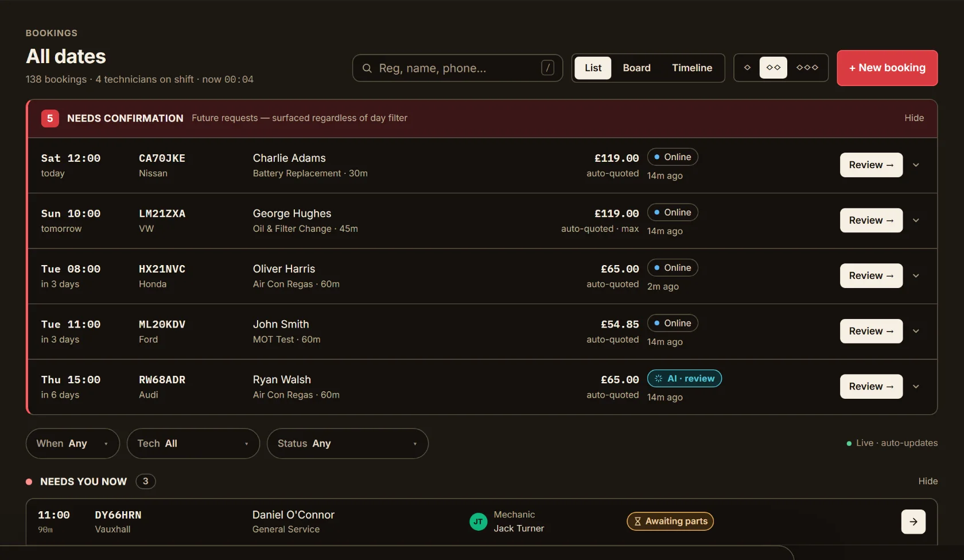This screenshot has height=560, width=964.
Task: Expand the George Hughes booking row
Action: point(916,220)
